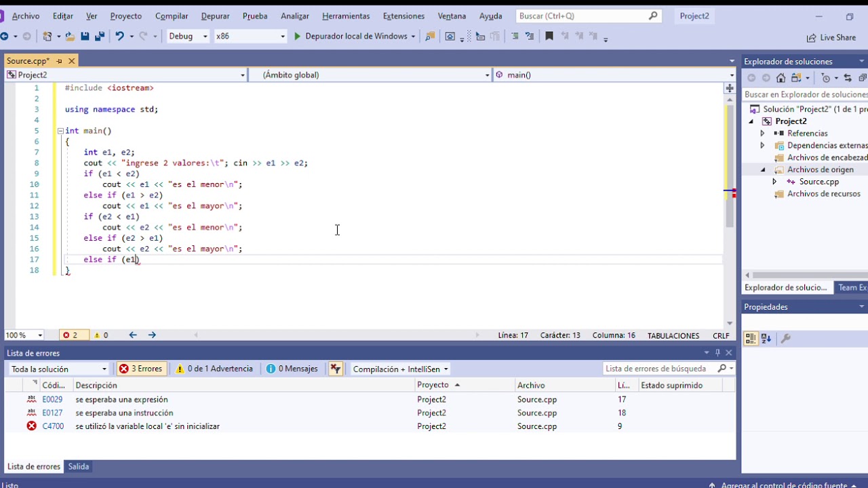Click Home icon in Explorador de soluciones
Viewport: 868px width, 488px height.
point(781,78)
